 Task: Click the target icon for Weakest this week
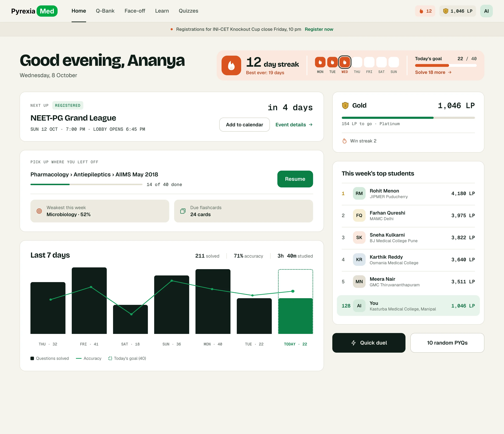(x=39, y=211)
